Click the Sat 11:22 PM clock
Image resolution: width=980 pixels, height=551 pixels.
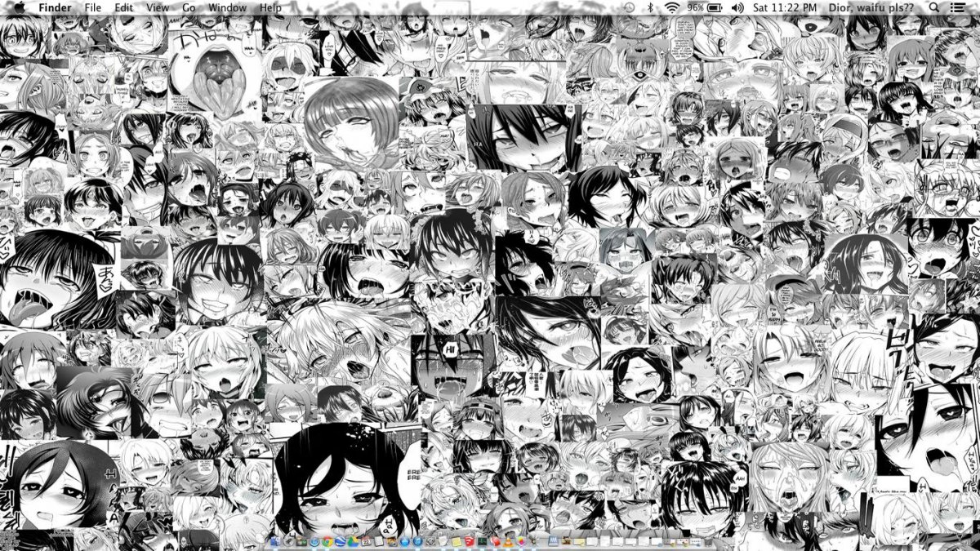785,7
